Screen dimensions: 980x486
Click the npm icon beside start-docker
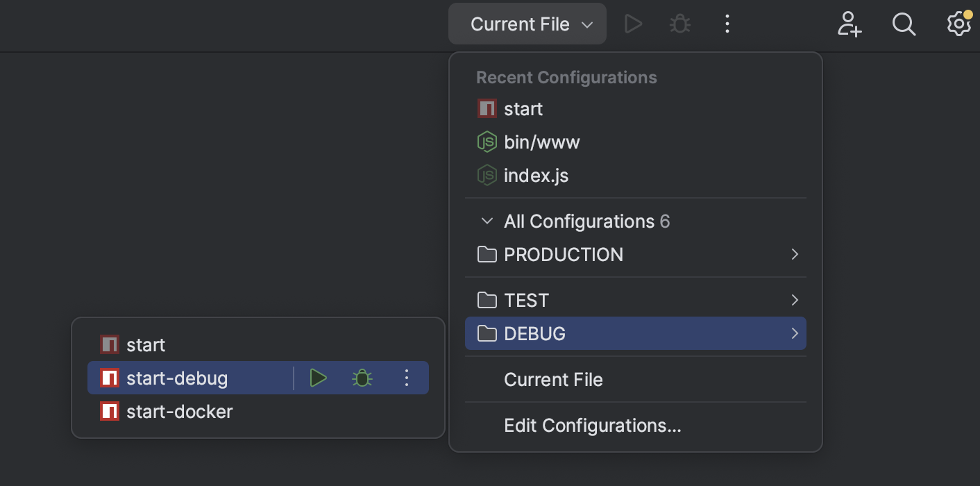[x=109, y=411]
